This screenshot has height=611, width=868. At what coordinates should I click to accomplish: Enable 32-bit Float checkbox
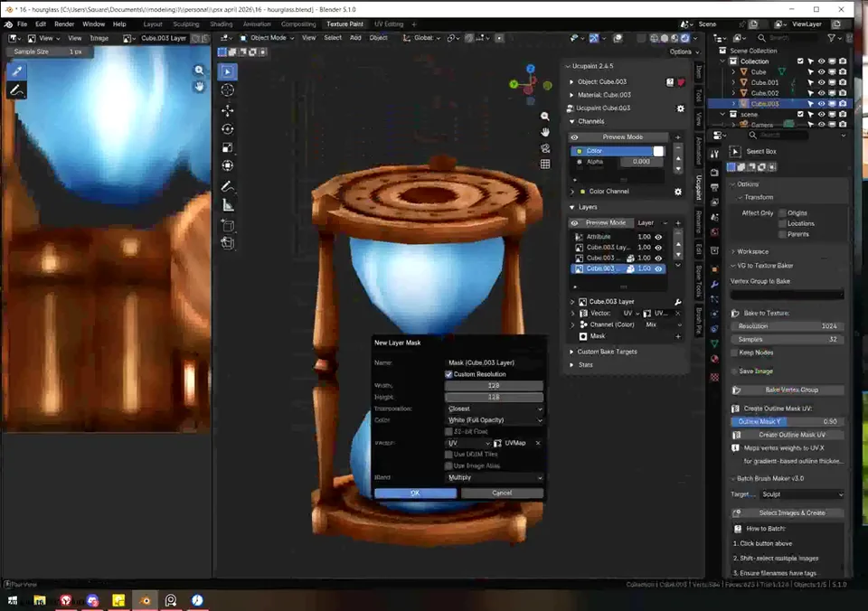[448, 431]
